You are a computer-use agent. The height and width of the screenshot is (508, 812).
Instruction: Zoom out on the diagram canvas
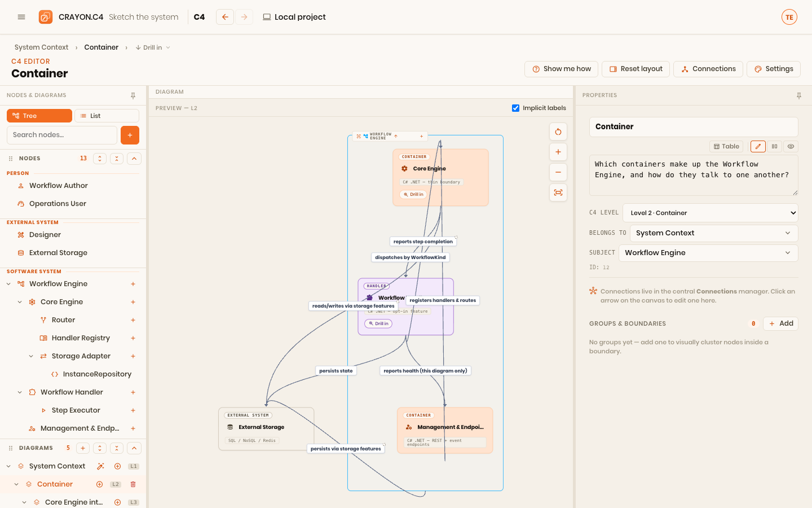tap(558, 172)
